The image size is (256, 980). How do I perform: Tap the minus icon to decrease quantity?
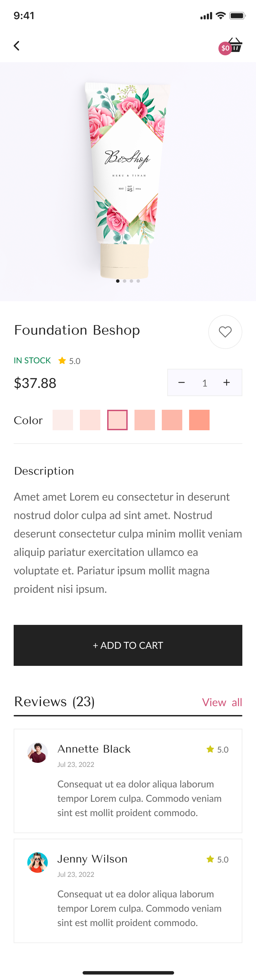182,382
